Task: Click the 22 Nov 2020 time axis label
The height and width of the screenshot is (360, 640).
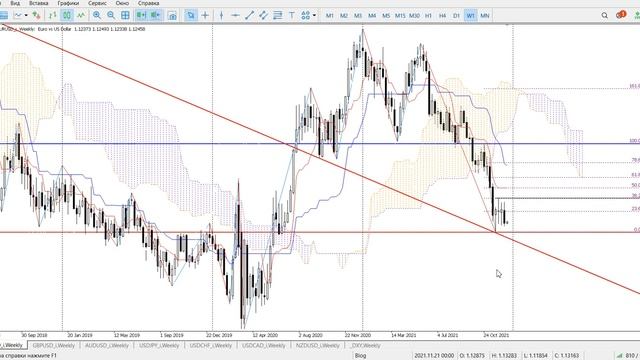Action: (358, 335)
